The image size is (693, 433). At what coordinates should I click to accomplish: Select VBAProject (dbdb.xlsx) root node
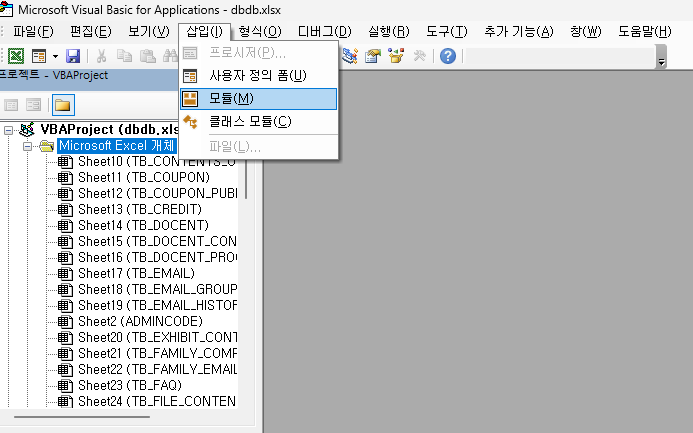pos(110,129)
